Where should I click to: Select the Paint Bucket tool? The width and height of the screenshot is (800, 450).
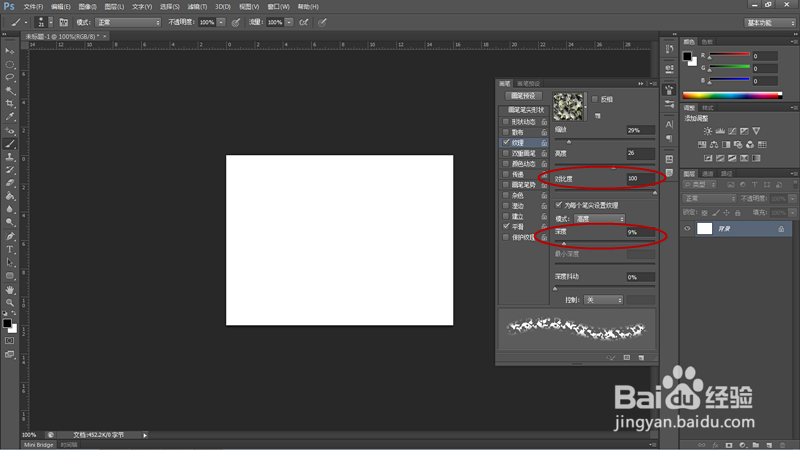click(x=10, y=196)
